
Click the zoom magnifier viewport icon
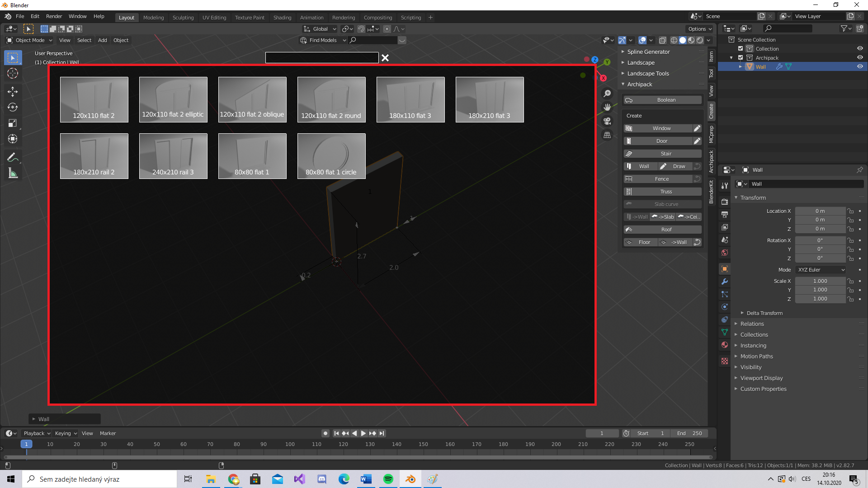[607, 94]
